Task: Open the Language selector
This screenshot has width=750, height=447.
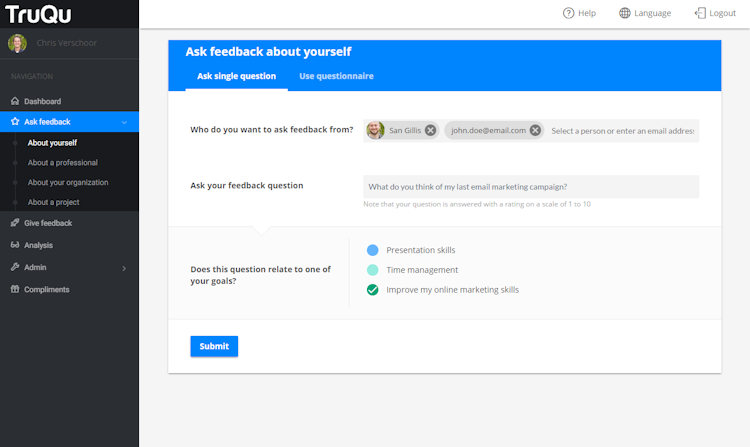Action: [x=645, y=13]
